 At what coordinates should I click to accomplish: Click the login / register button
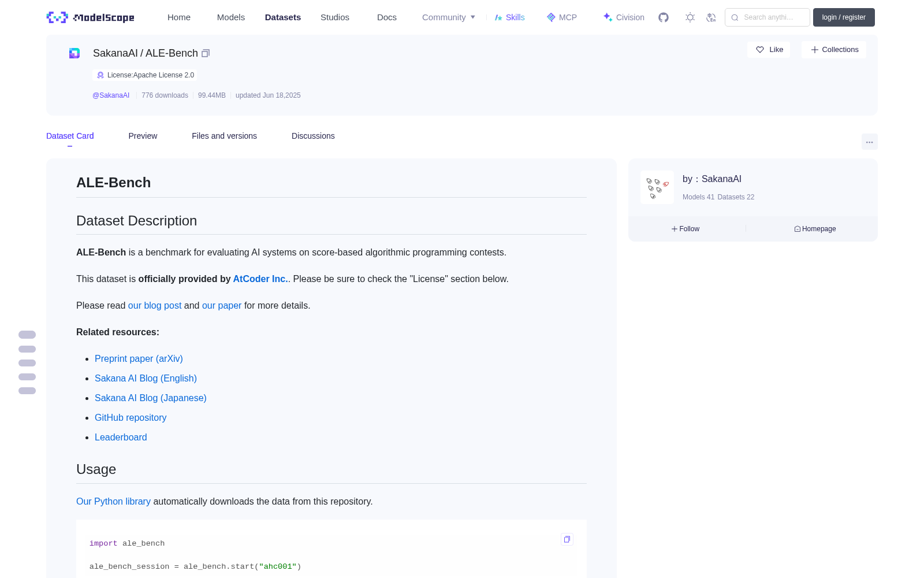(x=844, y=17)
